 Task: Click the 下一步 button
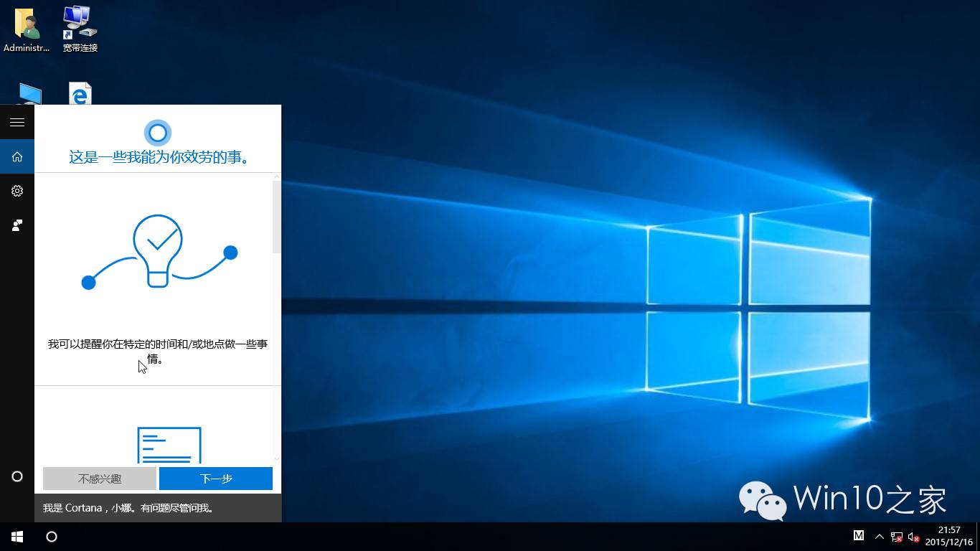point(216,479)
